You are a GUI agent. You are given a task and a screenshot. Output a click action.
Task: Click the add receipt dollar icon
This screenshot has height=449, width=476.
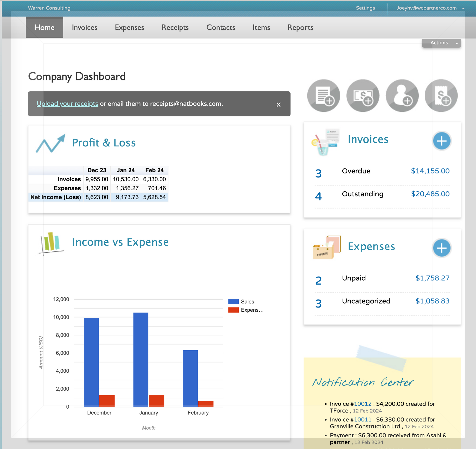[441, 96]
